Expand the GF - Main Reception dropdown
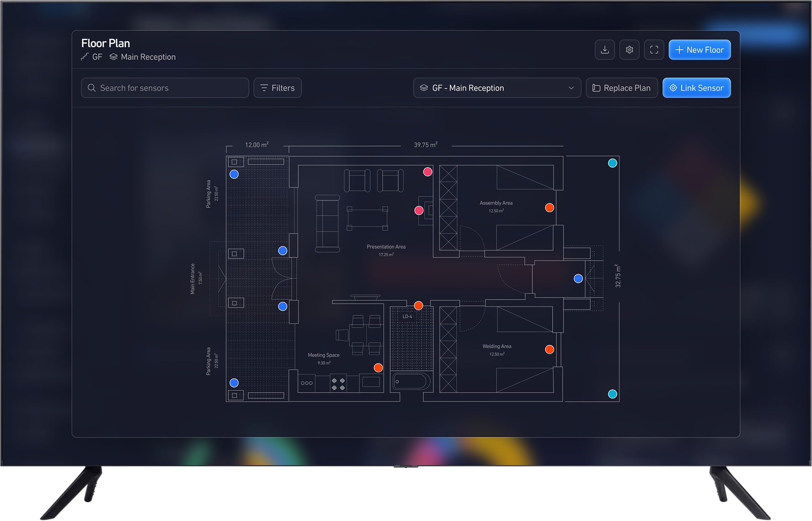 (x=497, y=88)
